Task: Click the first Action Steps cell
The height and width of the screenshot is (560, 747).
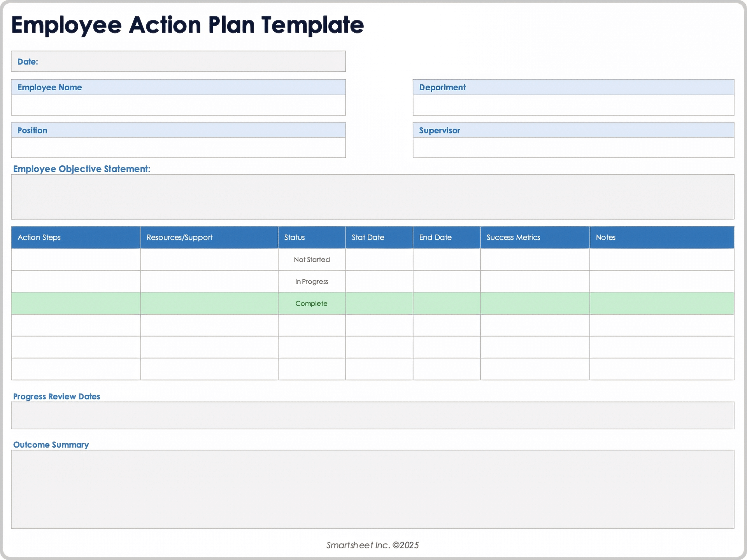Action: coord(75,259)
